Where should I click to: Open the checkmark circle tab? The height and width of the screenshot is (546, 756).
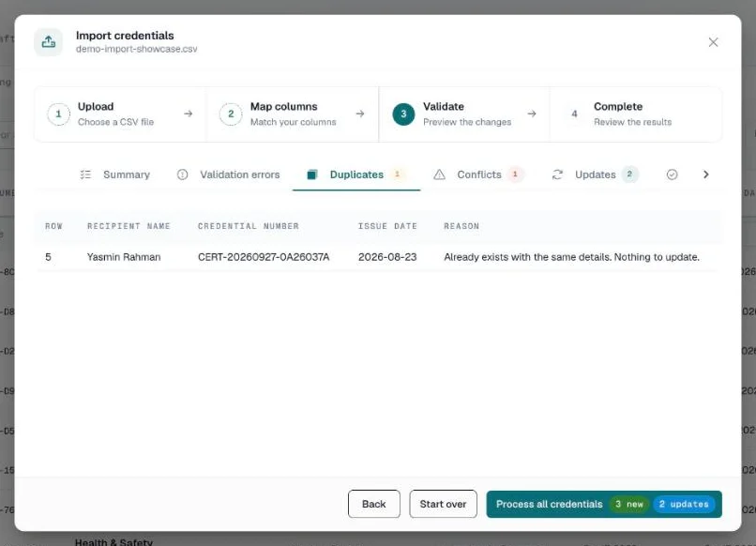click(x=673, y=174)
